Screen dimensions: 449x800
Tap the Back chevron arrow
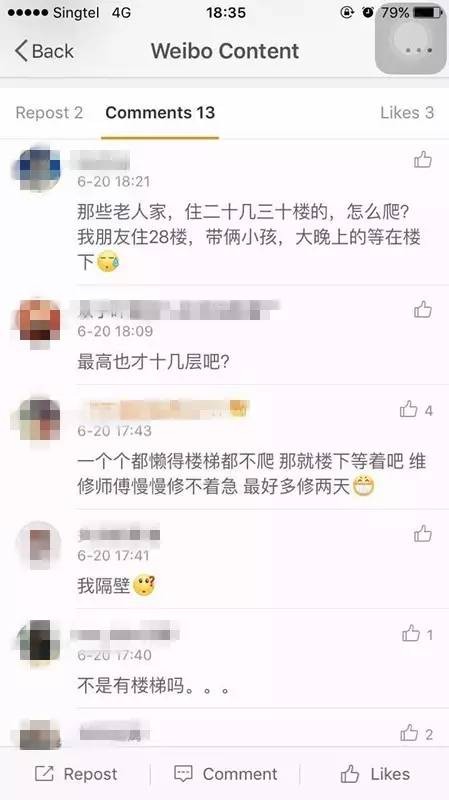point(21,51)
